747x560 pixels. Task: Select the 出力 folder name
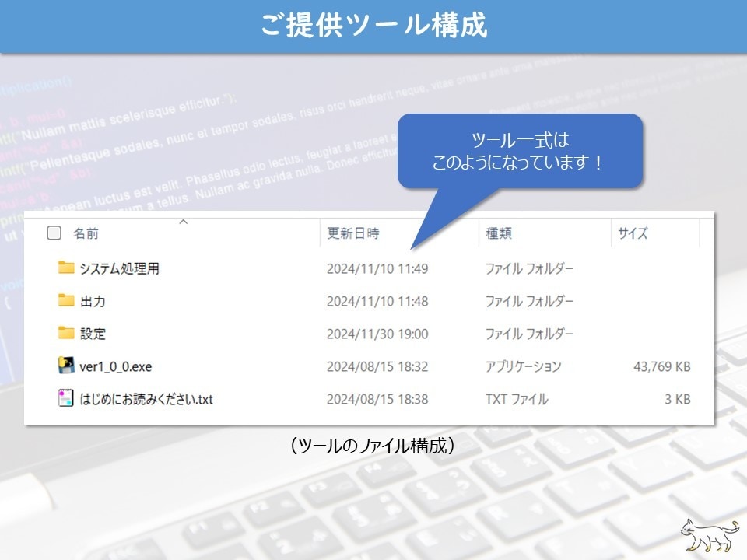pos(93,302)
